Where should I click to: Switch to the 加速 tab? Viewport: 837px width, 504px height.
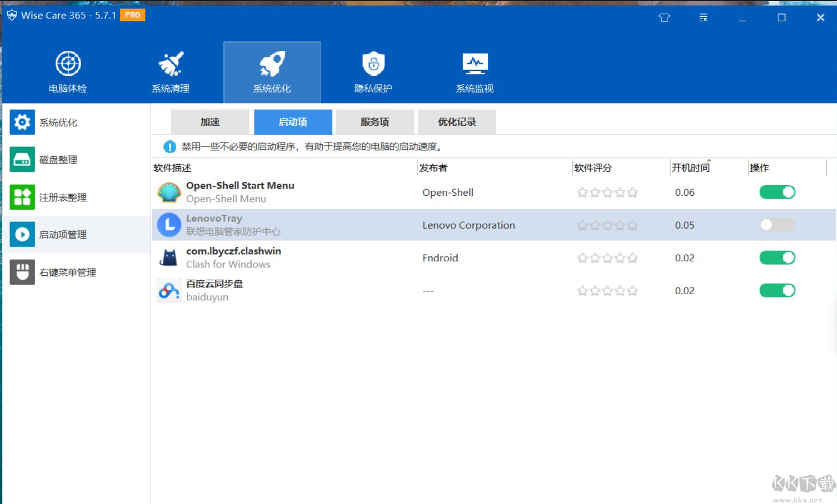click(210, 121)
